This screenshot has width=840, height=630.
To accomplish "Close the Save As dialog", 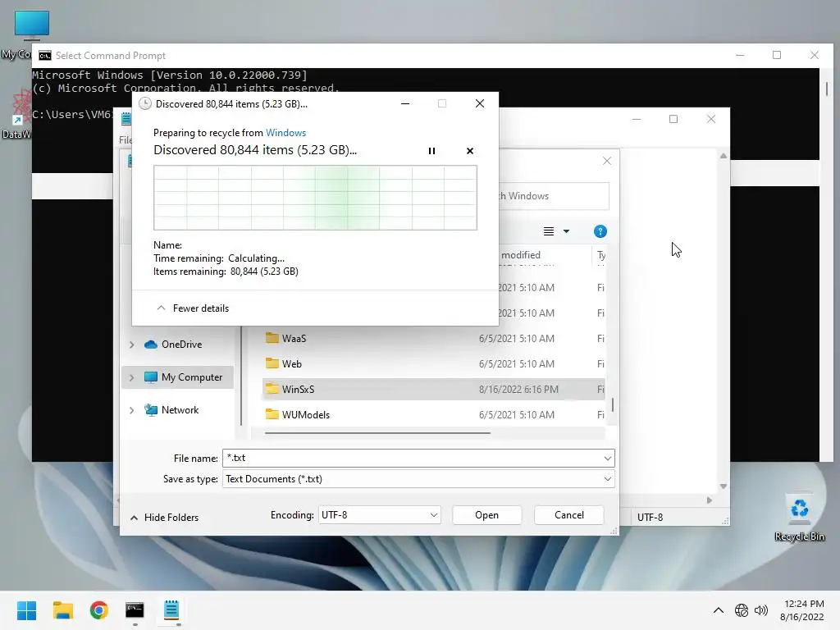I will point(607,161).
